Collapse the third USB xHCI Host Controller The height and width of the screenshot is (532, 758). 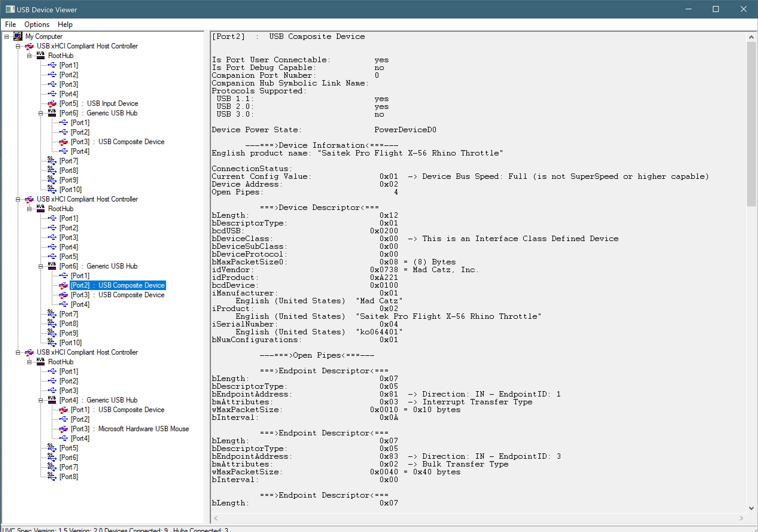click(18, 353)
